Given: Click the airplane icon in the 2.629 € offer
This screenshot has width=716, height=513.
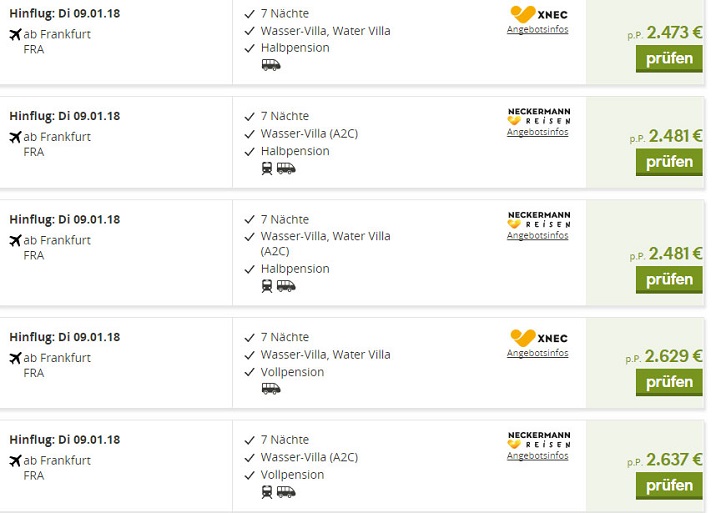Looking at the screenshot, I should (x=15, y=358).
